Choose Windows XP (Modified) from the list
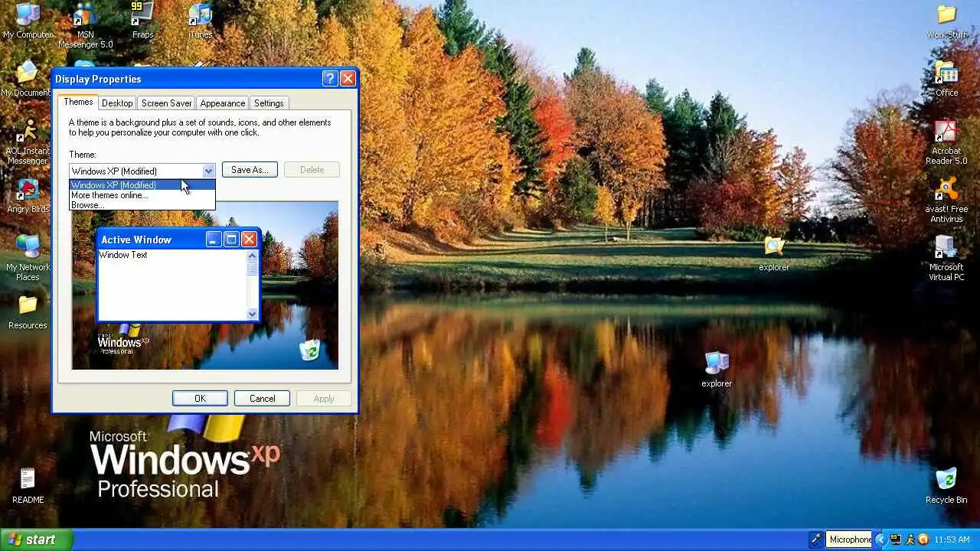 [x=142, y=185]
